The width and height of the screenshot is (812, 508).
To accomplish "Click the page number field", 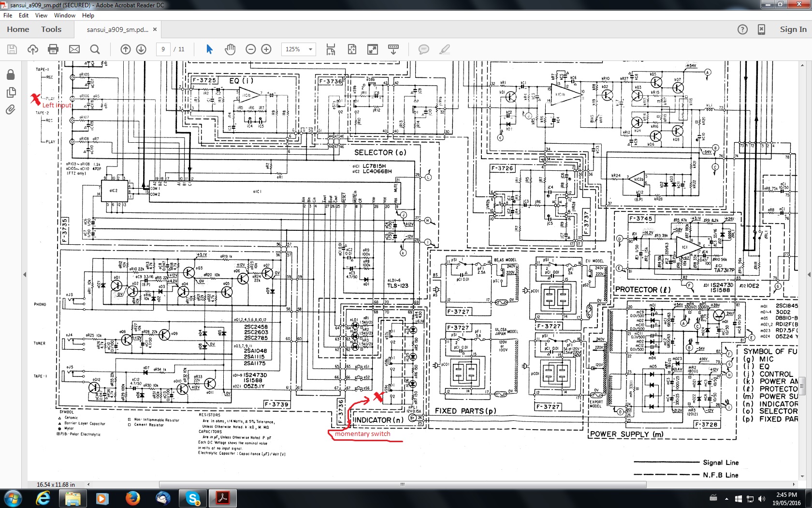I will tap(163, 49).
